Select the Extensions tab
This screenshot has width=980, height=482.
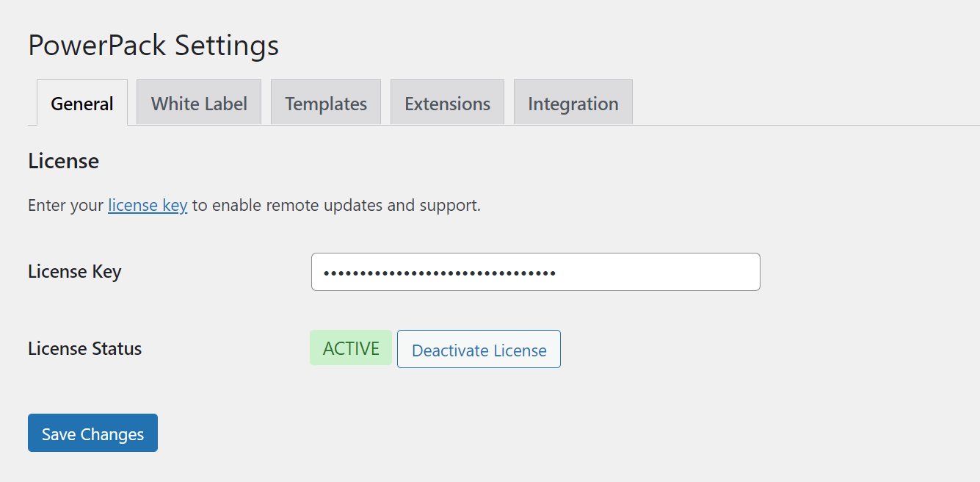[447, 103]
